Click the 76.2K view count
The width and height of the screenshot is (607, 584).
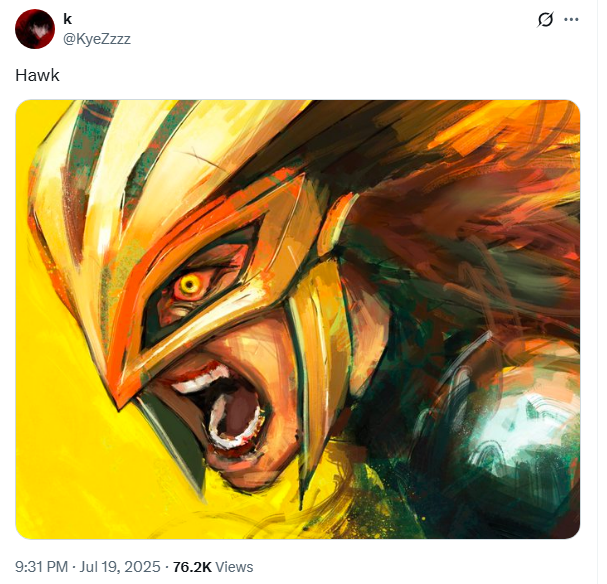[192, 567]
